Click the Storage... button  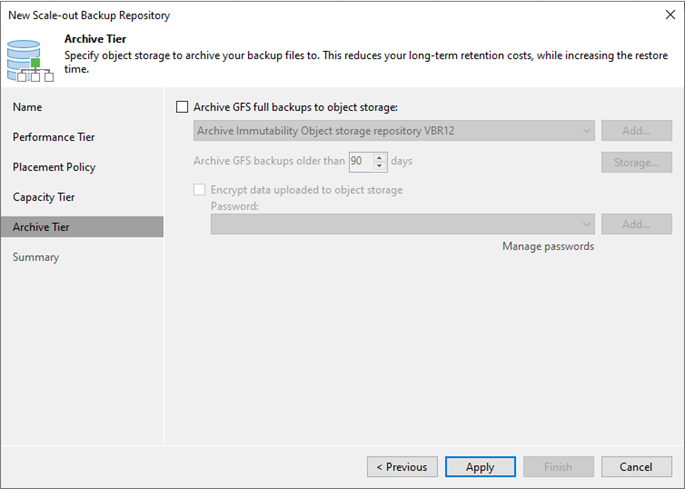click(x=637, y=163)
